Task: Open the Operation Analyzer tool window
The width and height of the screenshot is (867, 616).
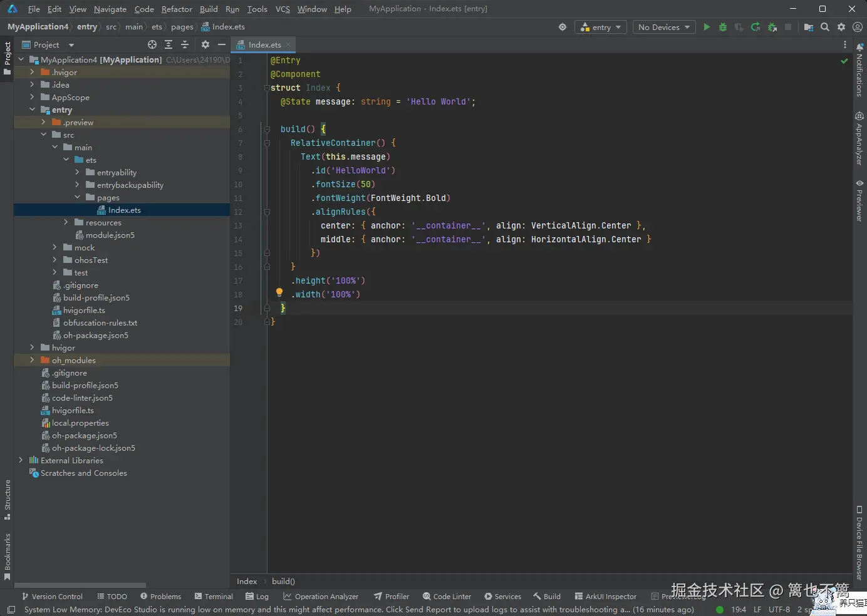Action: (321, 597)
